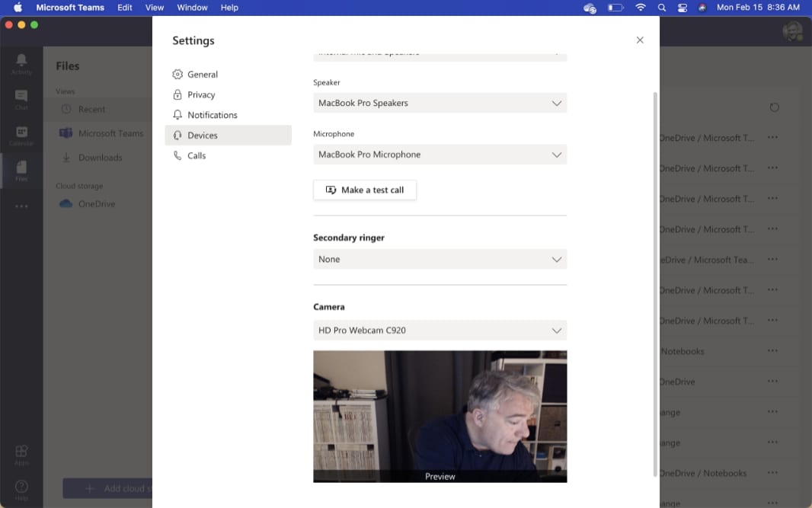The height and width of the screenshot is (508, 812).
Task: Open Apps icon in the left rail
Action: (x=21, y=454)
